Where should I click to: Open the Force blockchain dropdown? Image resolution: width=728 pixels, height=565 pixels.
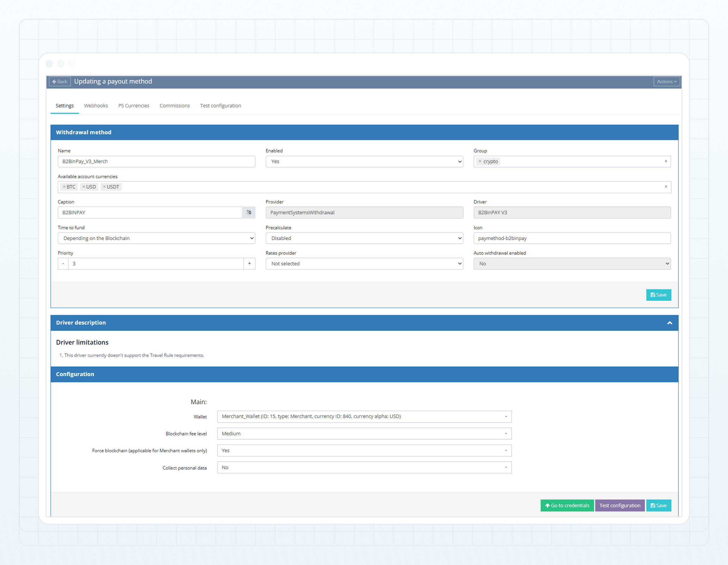364,451
